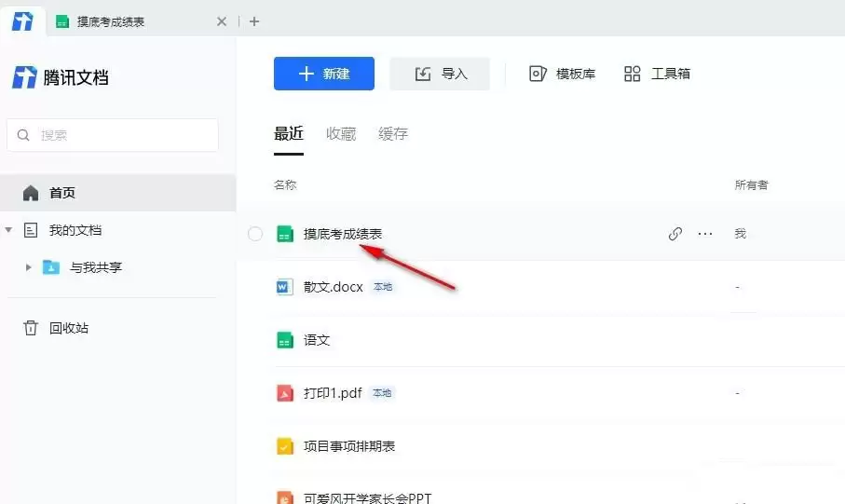Viewport: 845px width, 504px height.
Task: Copy share link for 摸底考成绩表
Action: [675, 234]
